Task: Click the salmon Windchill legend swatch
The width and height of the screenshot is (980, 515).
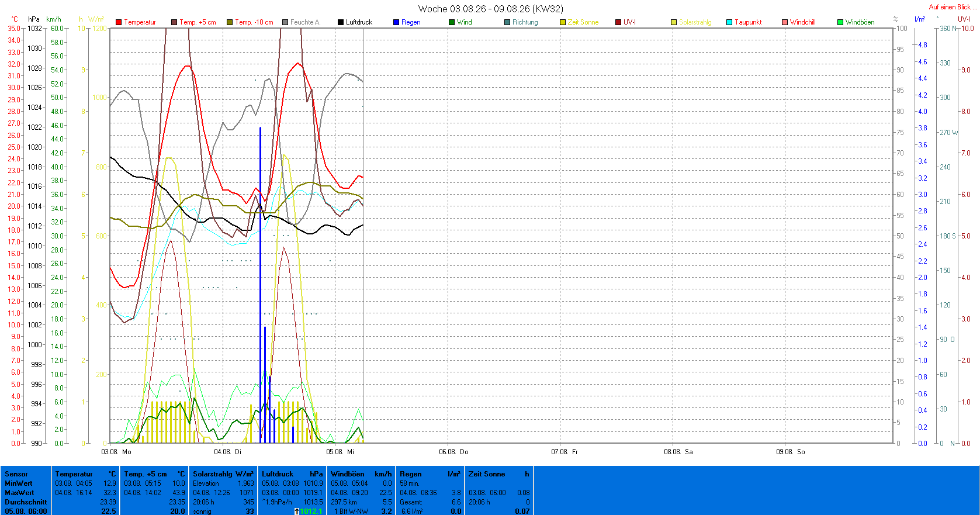Action: click(x=785, y=22)
